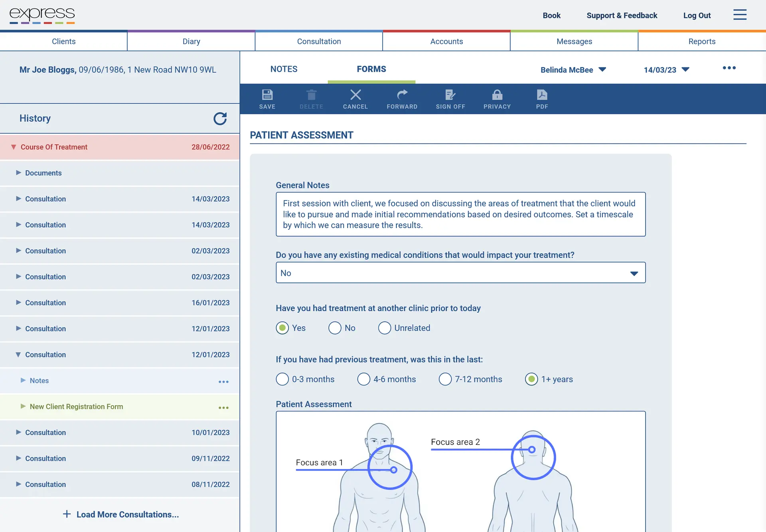Select 4-6 months for previous treatment
The image size is (766, 532).
pyautogui.click(x=364, y=379)
